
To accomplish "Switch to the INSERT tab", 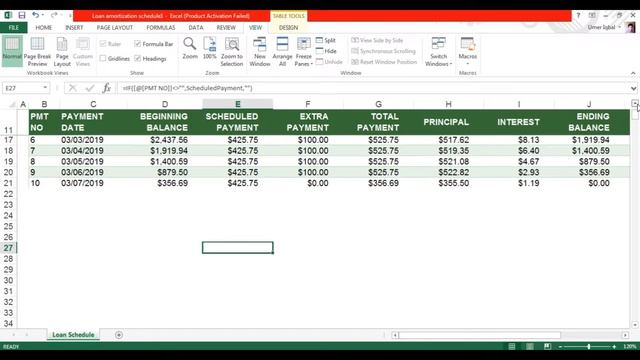I will 74,27.
